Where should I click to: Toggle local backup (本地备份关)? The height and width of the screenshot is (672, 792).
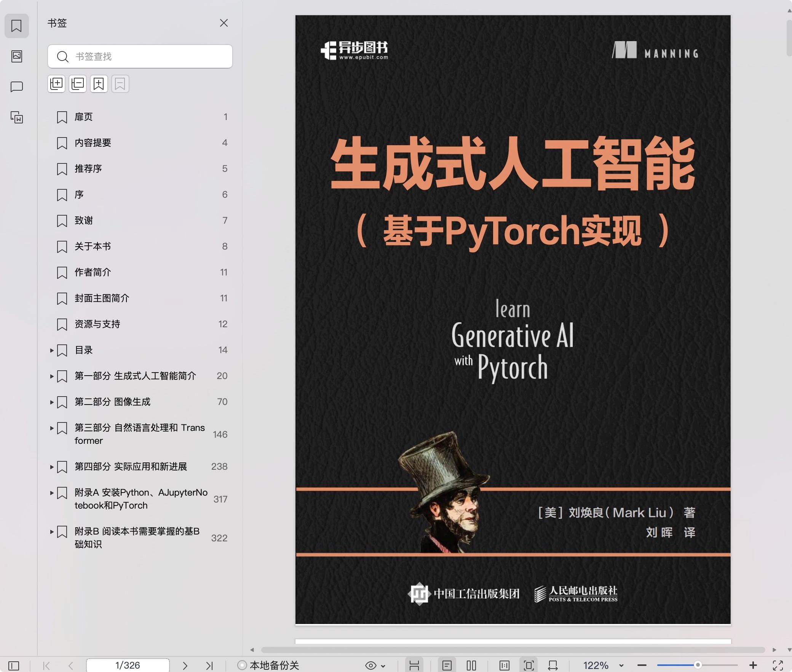point(268,666)
